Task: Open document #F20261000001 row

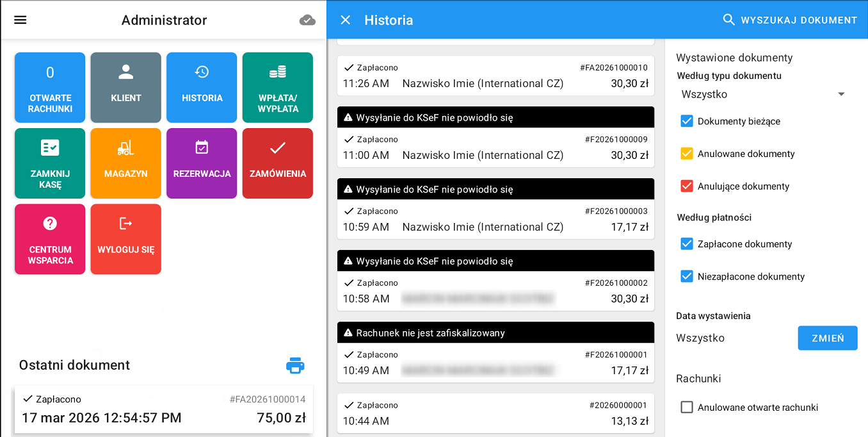Action: click(495, 363)
